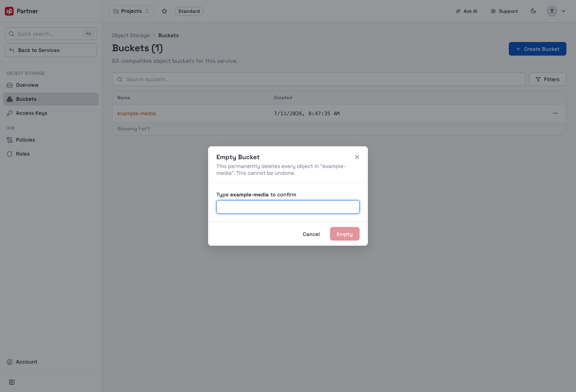Viewport: 576px width, 392px height.
Task: Click the Buckets breadcrumb text
Action: pyautogui.click(x=168, y=36)
